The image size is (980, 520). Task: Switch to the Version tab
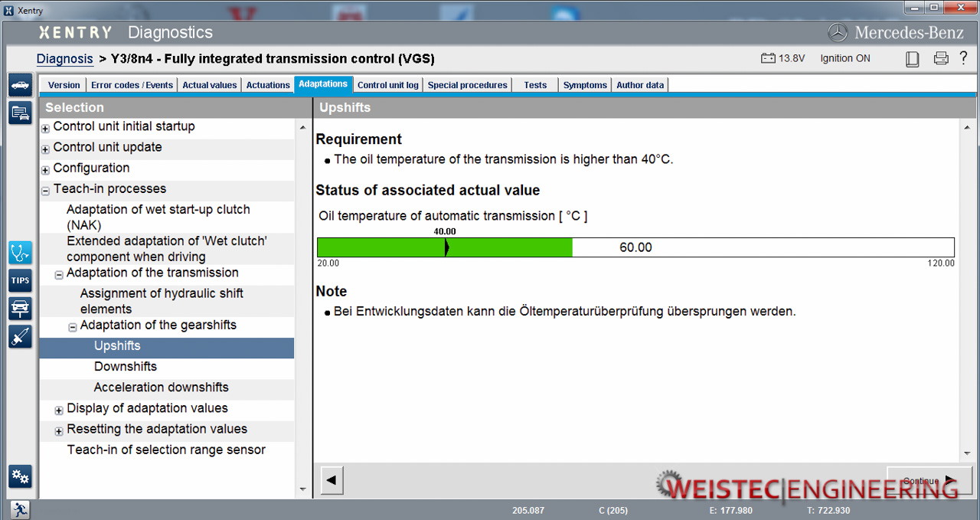[x=64, y=85]
